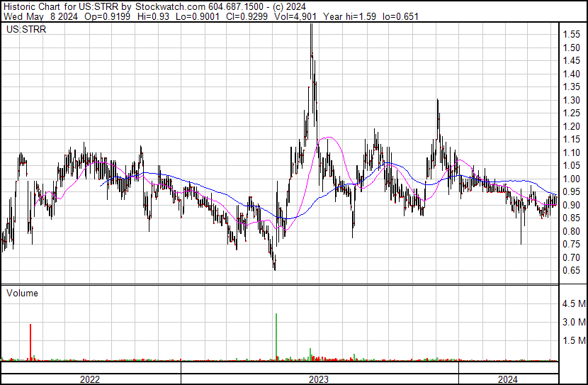Viewport: 588px width, 385px height.
Task: Click the tall red volume spike in 2022
Action: (x=30, y=340)
